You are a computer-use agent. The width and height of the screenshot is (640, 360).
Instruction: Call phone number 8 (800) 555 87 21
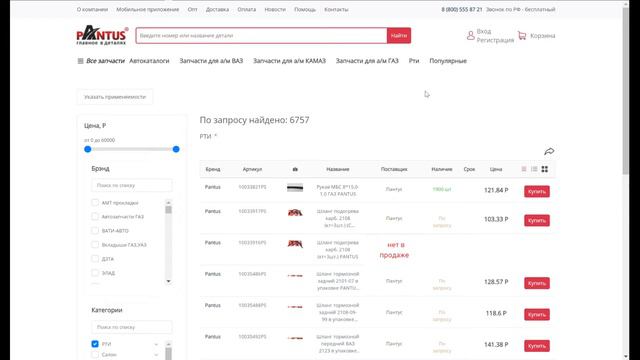(x=462, y=9)
